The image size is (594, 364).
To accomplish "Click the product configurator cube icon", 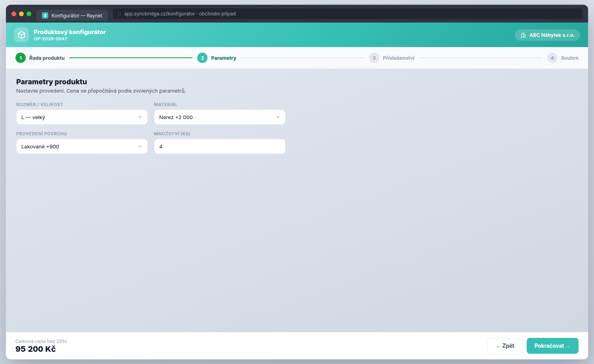I will [x=21, y=35].
